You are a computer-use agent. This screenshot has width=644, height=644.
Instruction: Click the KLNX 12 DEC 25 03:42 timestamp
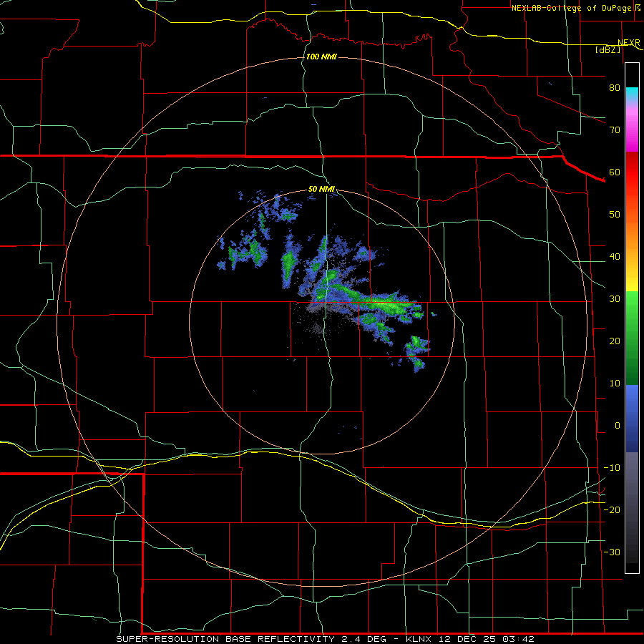[470, 639]
